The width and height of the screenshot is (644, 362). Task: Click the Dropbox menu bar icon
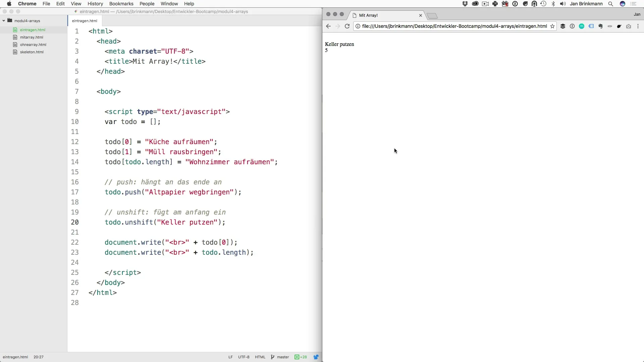pyautogui.click(x=465, y=4)
